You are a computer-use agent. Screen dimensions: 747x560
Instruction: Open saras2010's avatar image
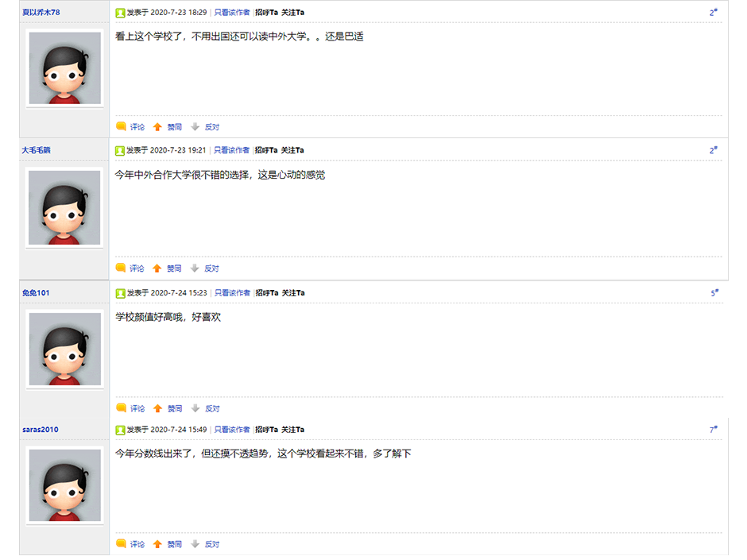pos(65,485)
